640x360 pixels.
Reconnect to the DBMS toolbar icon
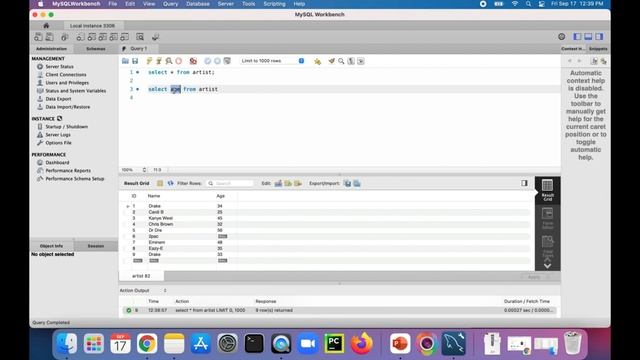(x=155, y=37)
